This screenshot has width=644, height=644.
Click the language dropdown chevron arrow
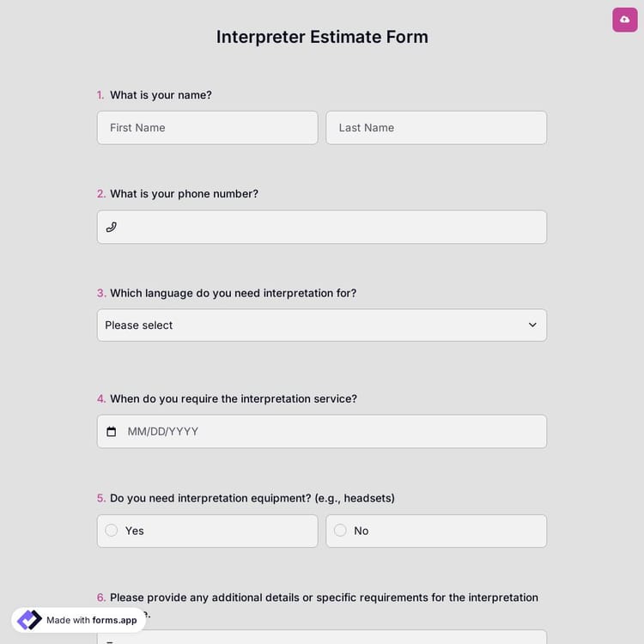tap(532, 325)
